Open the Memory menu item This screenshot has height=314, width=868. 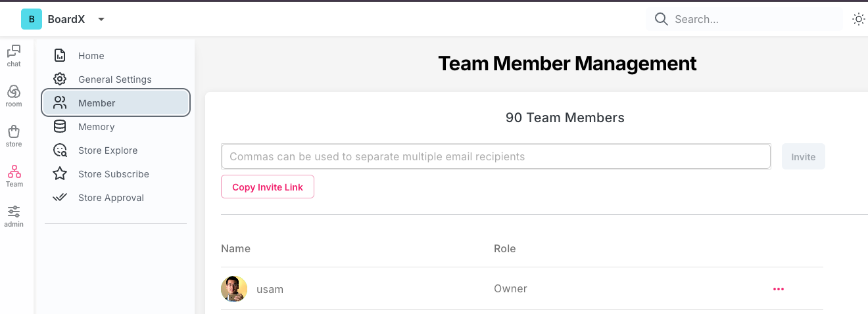(x=96, y=127)
